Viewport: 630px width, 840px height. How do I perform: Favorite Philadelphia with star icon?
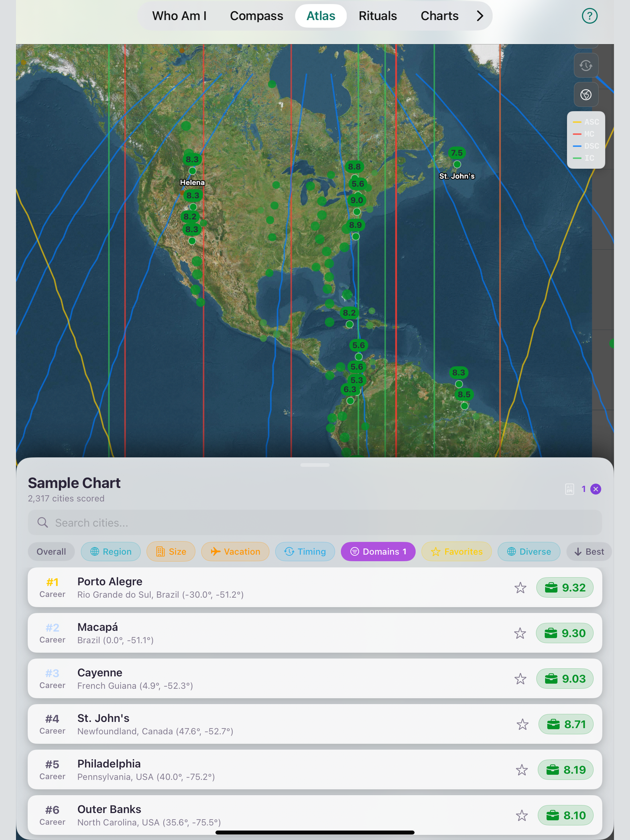point(522,770)
